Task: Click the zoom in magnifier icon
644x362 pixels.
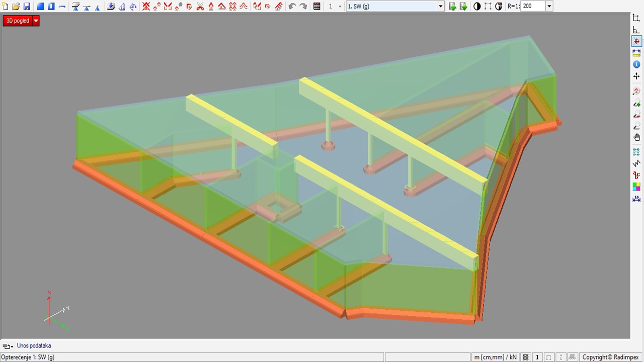Action: tap(636, 103)
